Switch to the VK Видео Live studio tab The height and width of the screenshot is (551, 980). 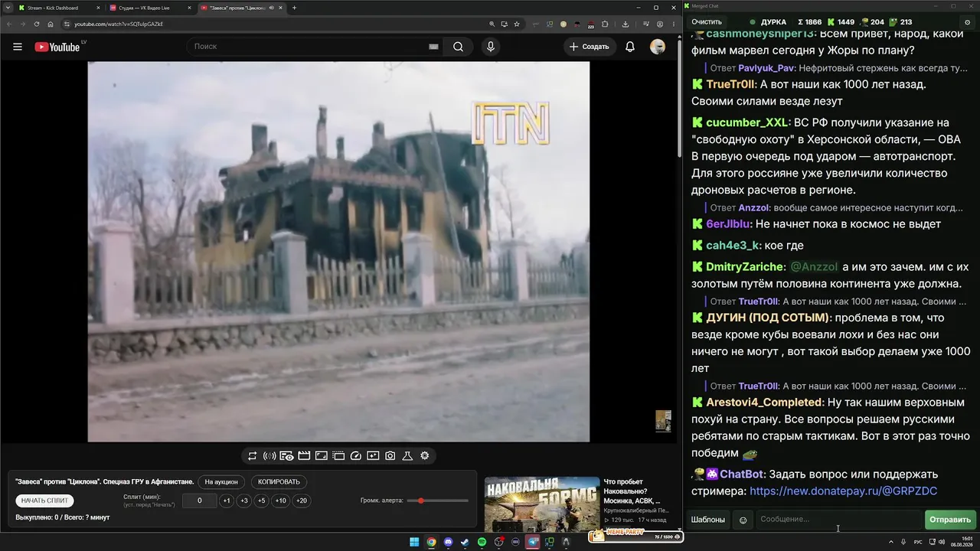click(x=150, y=8)
